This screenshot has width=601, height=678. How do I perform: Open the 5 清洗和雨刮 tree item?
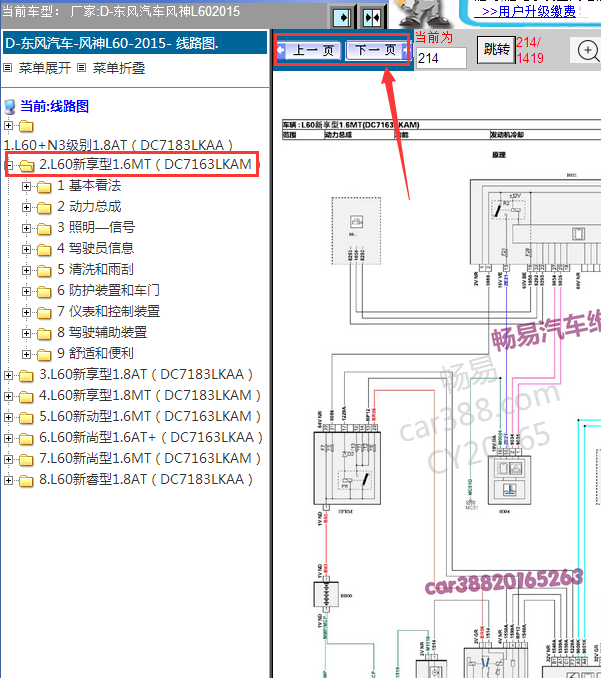(x=96, y=269)
